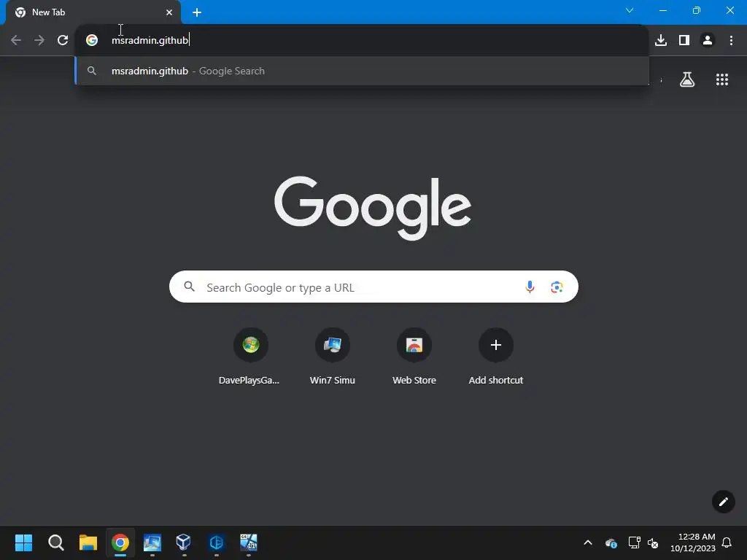Open the Chrome profile avatar
747x560 pixels.
(x=708, y=40)
